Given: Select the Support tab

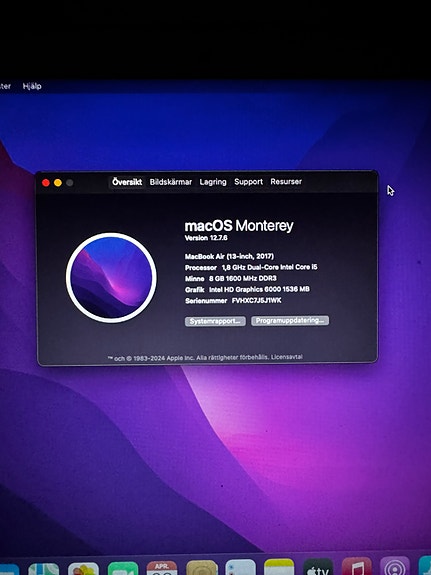Looking at the screenshot, I should [248, 182].
